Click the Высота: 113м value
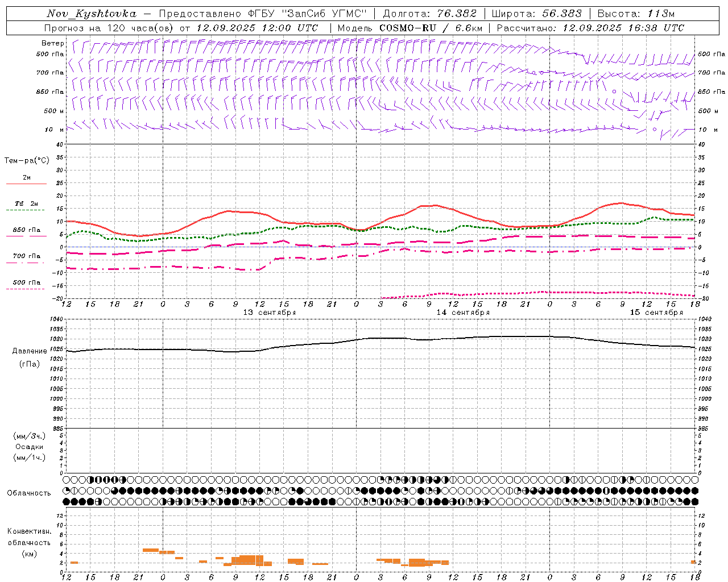The image size is (728, 582). (636, 14)
